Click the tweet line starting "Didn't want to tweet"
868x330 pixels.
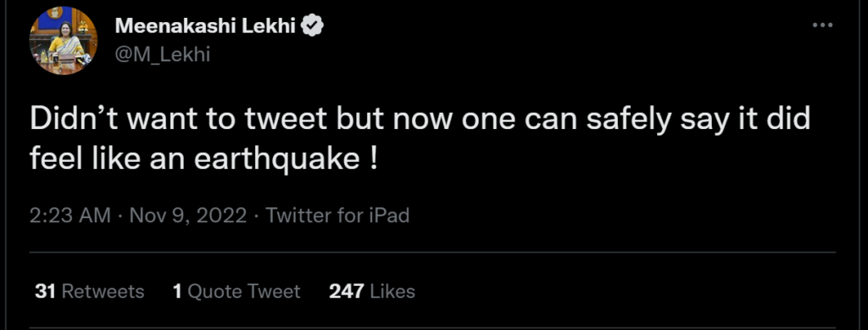pos(420,120)
